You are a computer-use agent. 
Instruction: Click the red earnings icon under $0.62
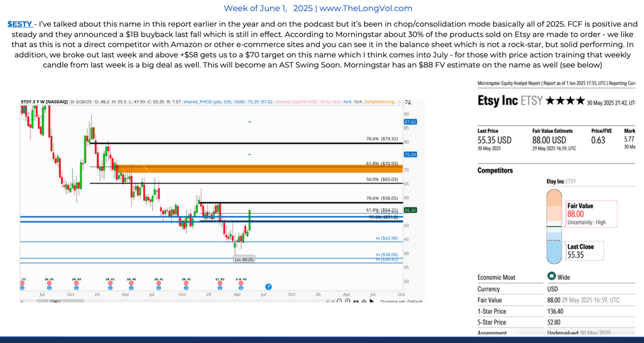110,283
